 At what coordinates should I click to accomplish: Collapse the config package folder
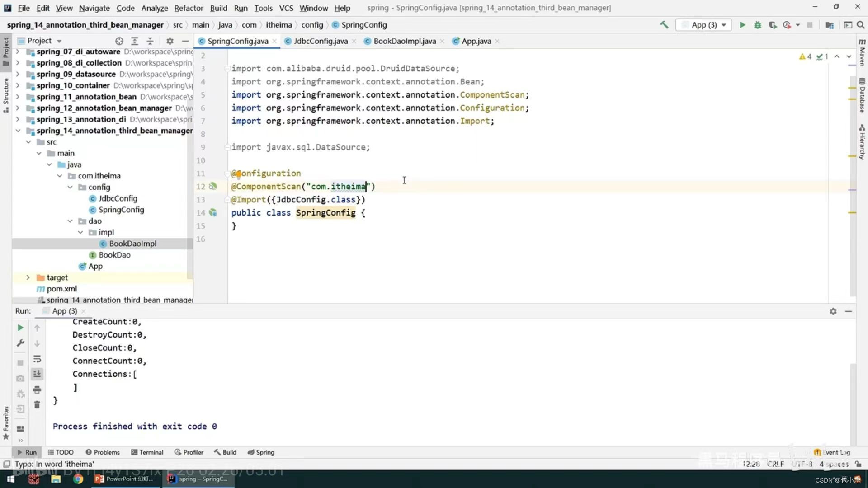click(x=70, y=187)
